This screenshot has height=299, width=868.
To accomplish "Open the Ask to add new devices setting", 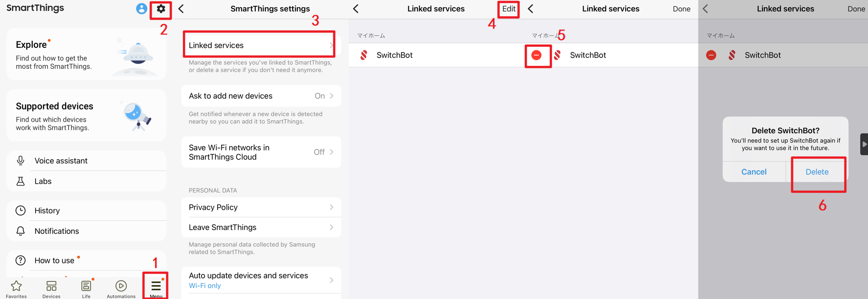I will (261, 96).
